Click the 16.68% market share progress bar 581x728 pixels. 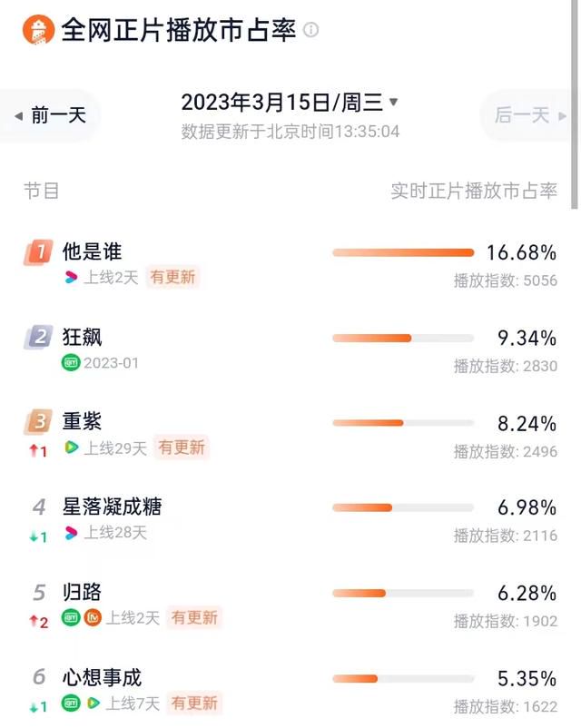(403, 252)
